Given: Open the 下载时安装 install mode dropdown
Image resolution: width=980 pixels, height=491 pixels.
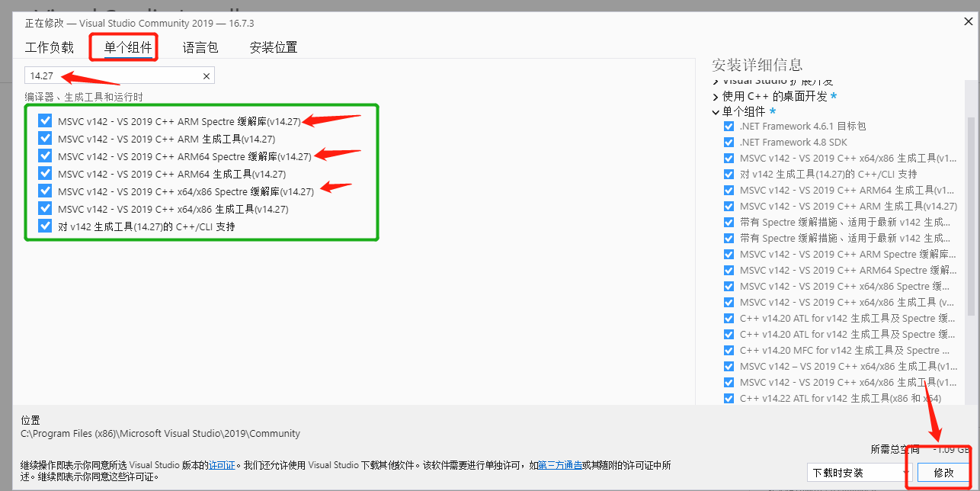Looking at the screenshot, I should pyautogui.click(x=859, y=473).
